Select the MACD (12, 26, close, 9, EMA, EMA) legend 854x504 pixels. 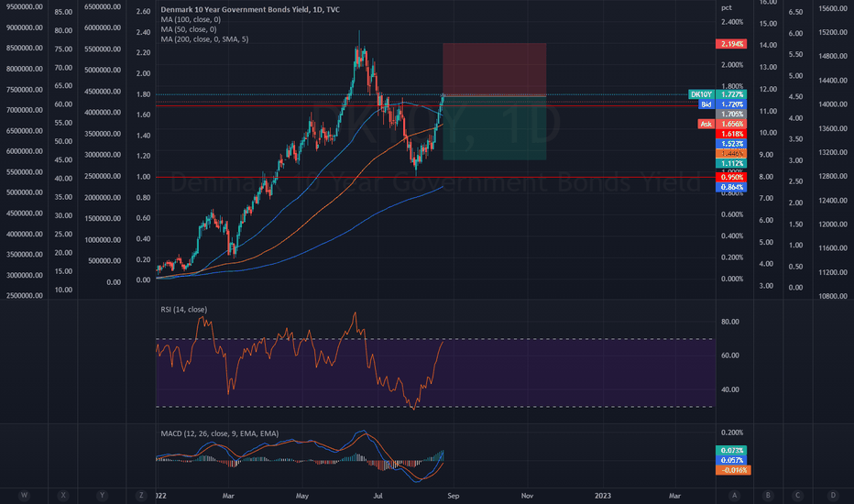pos(220,433)
